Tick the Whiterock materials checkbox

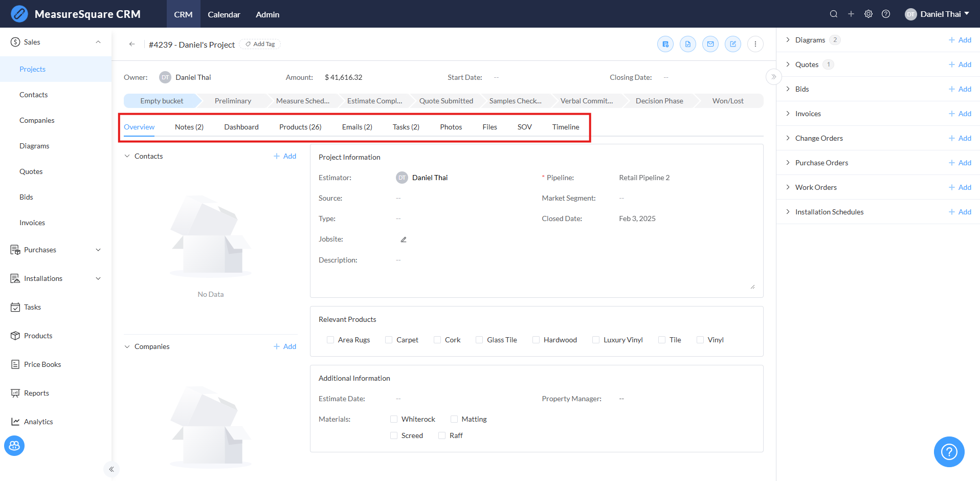coord(394,419)
